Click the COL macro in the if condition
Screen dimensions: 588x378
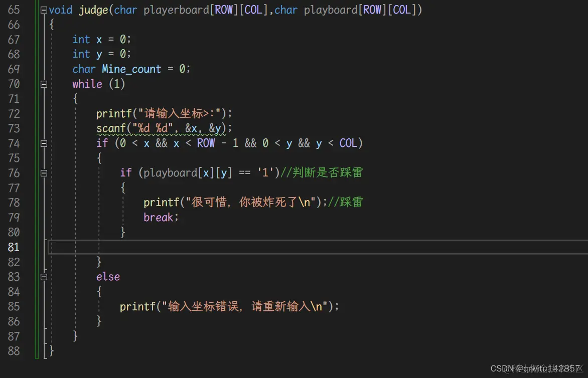click(x=348, y=143)
